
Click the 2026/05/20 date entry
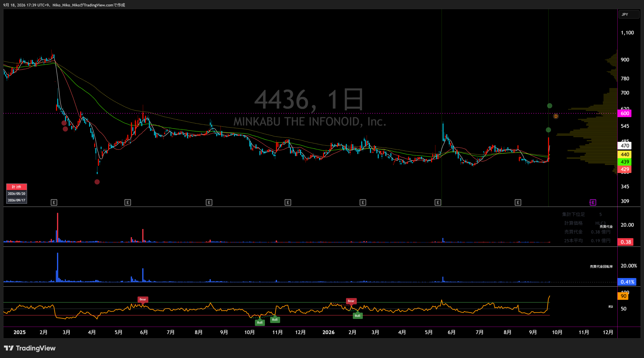(x=17, y=194)
